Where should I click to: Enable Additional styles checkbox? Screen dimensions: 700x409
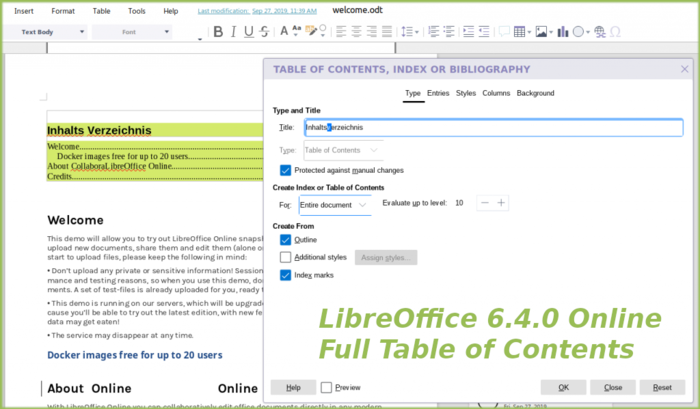(x=285, y=257)
